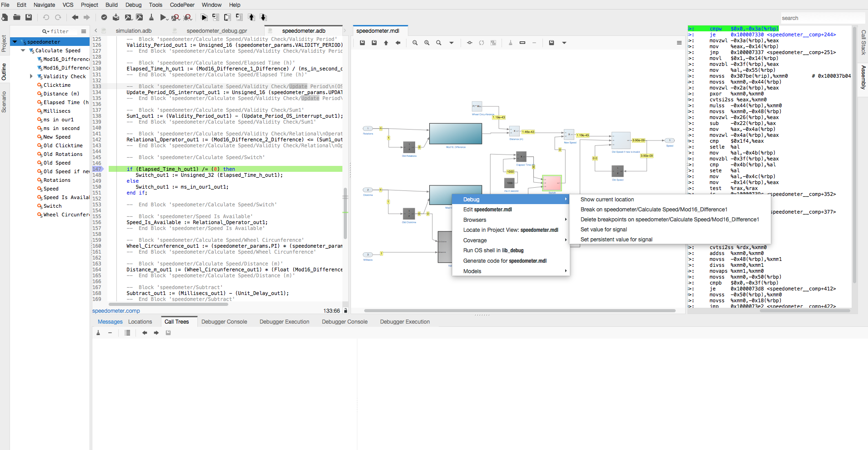
Task: Select the Old Speed tree item
Action: 57,163
